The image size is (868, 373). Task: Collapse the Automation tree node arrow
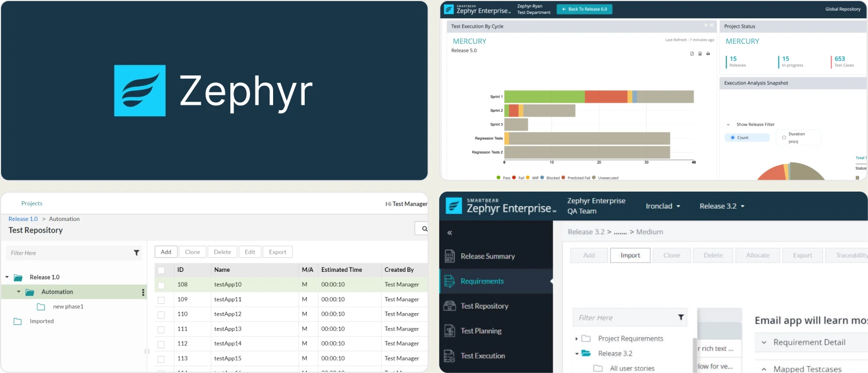pos(19,292)
